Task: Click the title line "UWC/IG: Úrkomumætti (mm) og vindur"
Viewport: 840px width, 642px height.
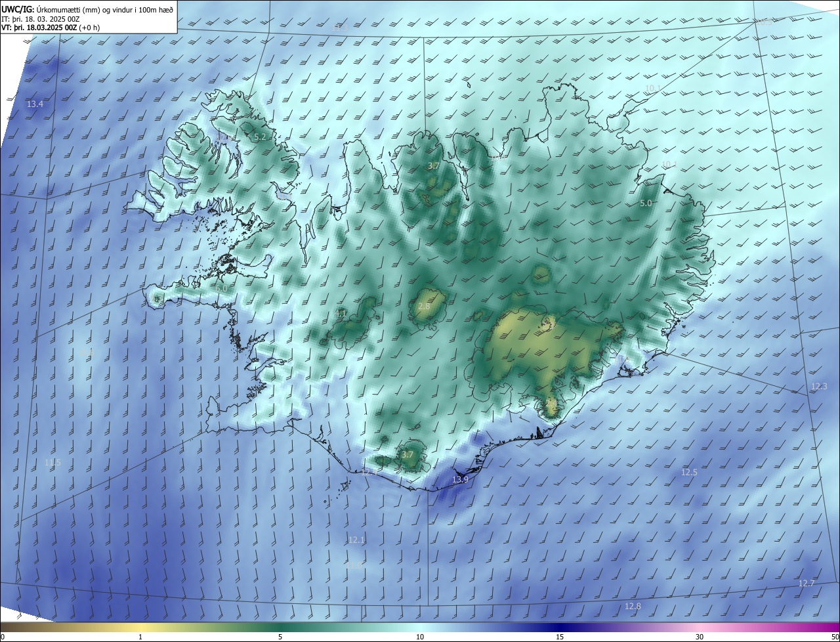Action: (87, 9)
